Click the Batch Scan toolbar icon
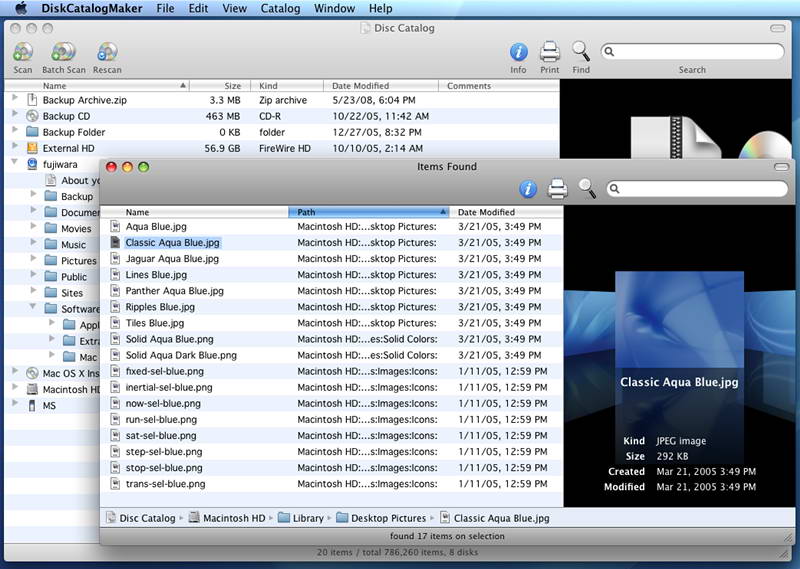800x569 pixels. click(x=63, y=52)
